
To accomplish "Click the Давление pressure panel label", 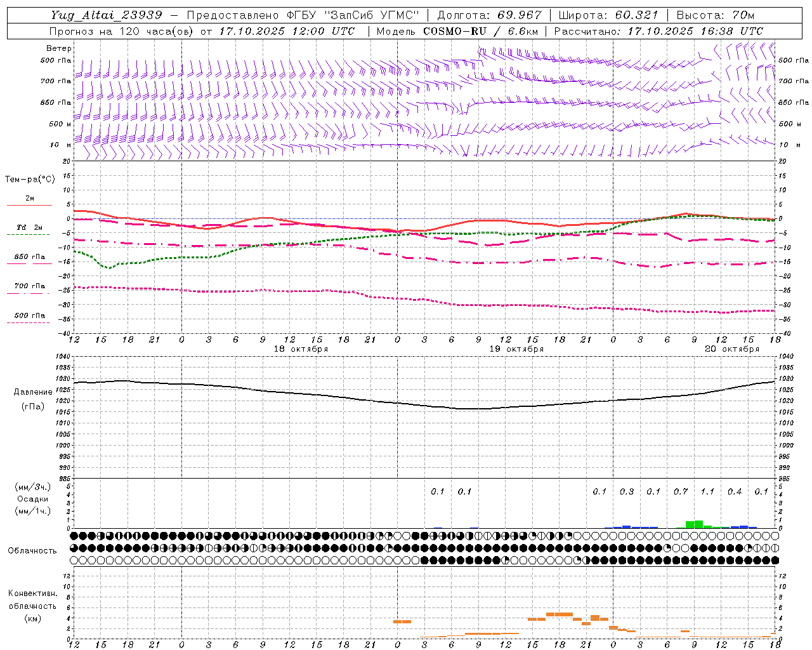I will 32,392.
